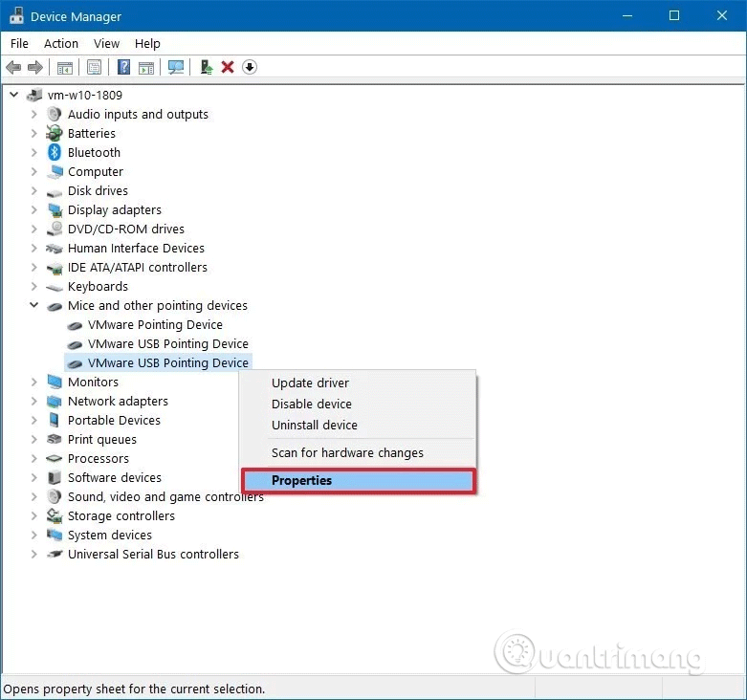This screenshot has width=747, height=700.
Task: Click the Print queues printer icon
Action: pyautogui.click(x=55, y=439)
